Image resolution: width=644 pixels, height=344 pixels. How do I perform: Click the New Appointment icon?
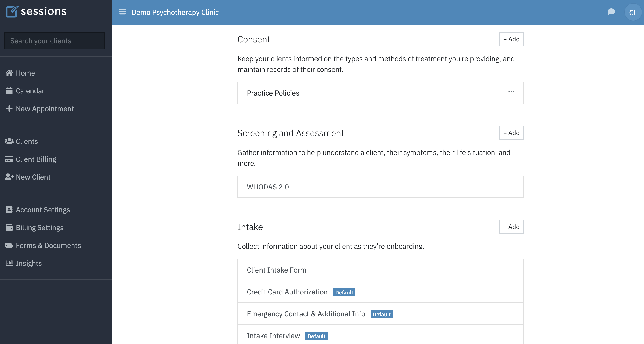pos(9,108)
